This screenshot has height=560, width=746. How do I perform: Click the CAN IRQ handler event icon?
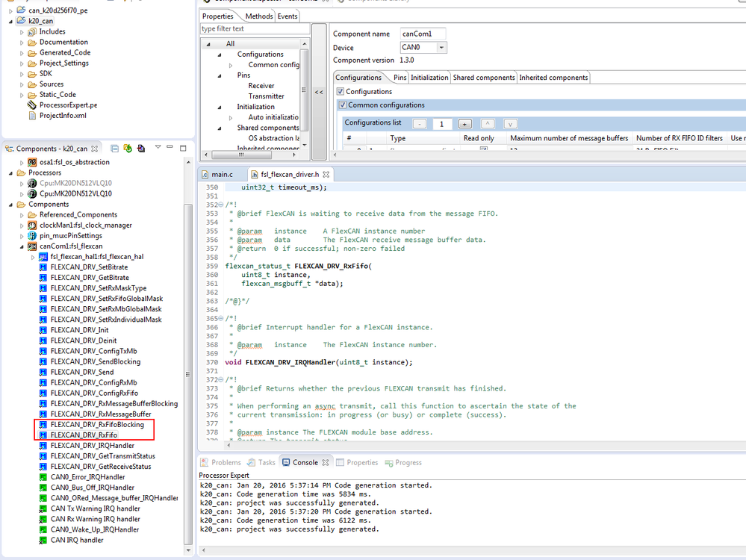[43, 540]
